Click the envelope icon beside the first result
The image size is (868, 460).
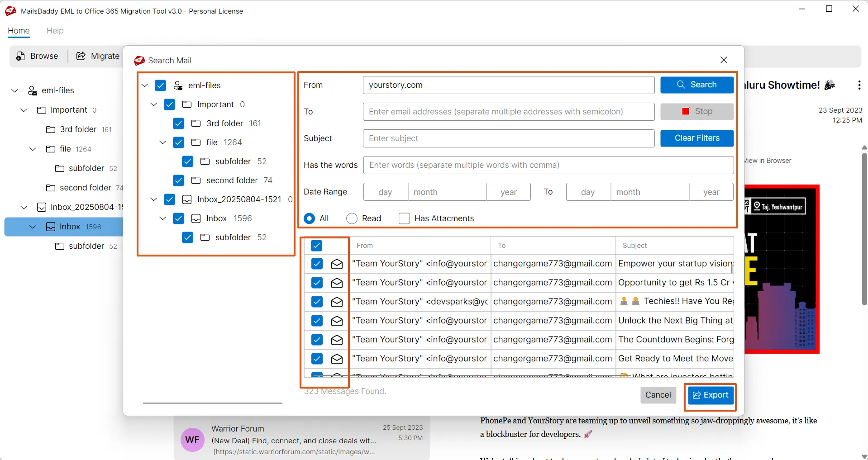tap(337, 264)
